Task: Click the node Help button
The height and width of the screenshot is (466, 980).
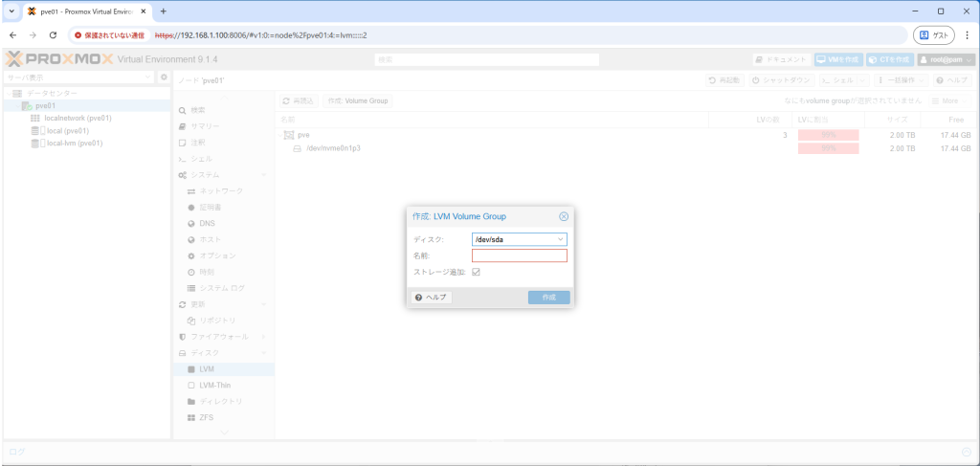Action: click(952, 80)
